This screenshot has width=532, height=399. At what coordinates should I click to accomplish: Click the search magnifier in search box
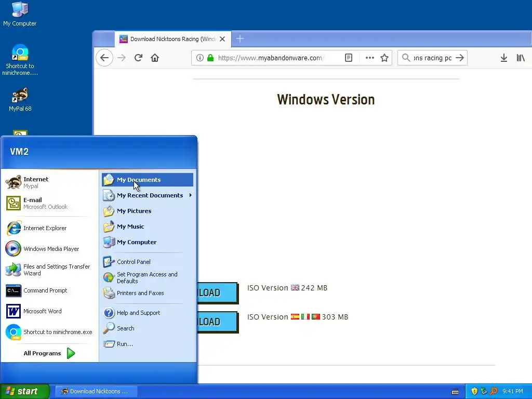[406, 58]
